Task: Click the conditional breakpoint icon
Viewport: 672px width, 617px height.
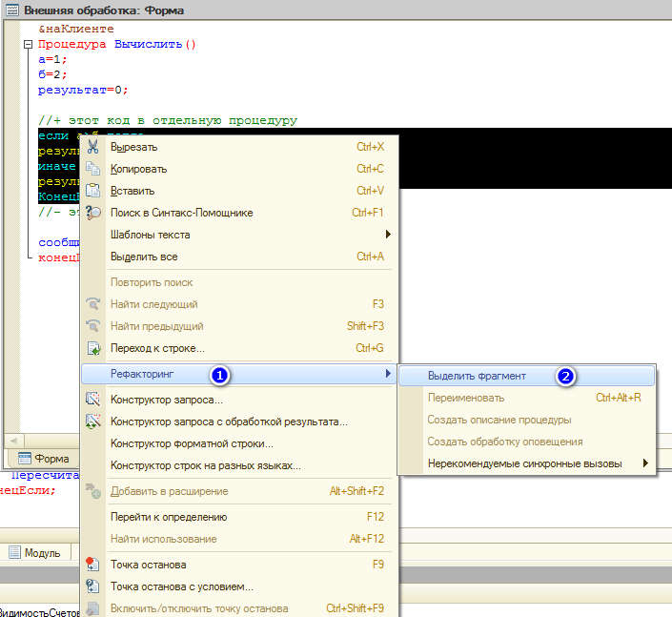Action: point(93,586)
